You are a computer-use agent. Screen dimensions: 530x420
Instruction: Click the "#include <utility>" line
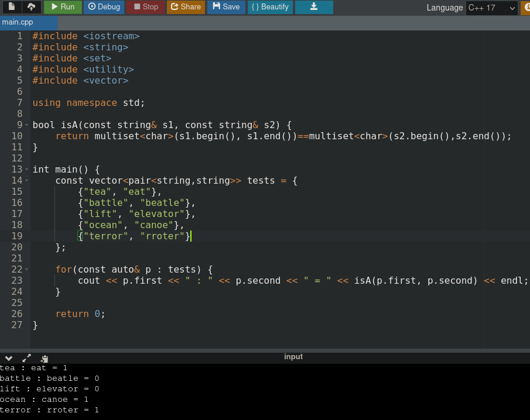83,70
